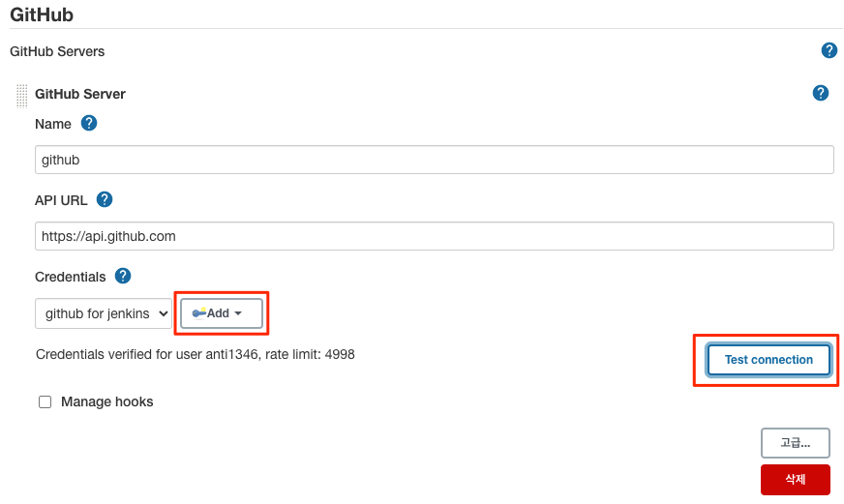Click the GitHub Servers label
The height and width of the screenshot is (504, 844).
click(x=57, y=51)
